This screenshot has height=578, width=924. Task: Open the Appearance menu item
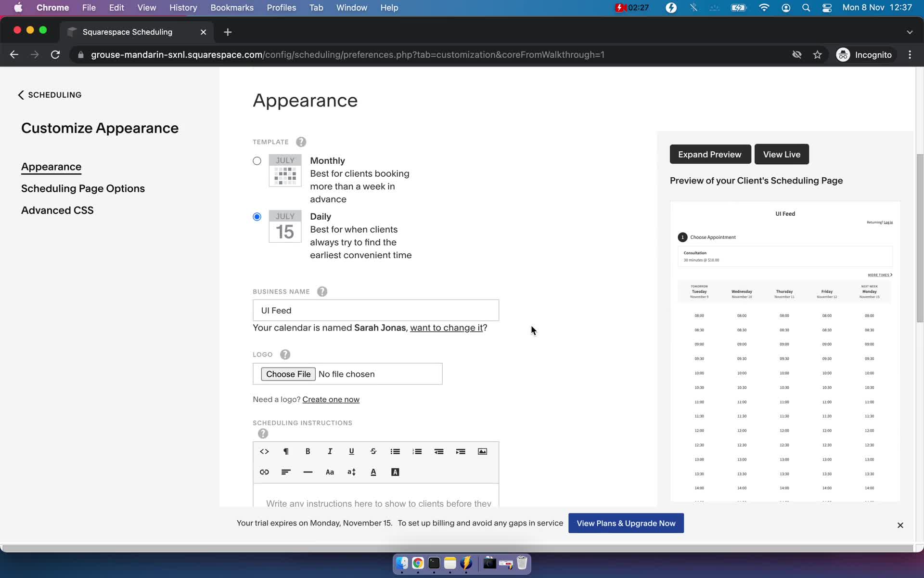51,167
